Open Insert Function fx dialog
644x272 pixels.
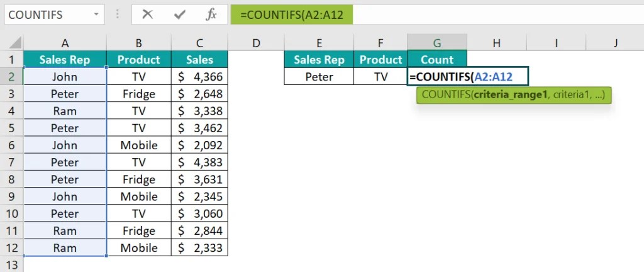211,14
